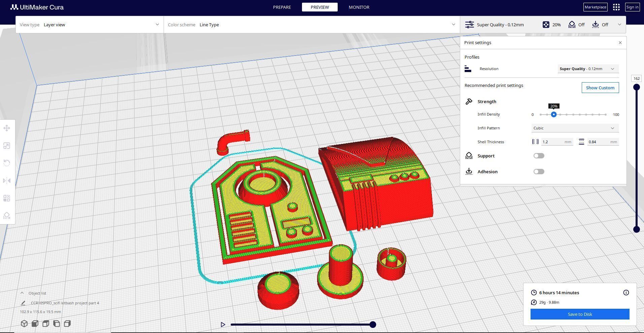Enable the Support toggle
644x333 pixels.
coord(539,156)
